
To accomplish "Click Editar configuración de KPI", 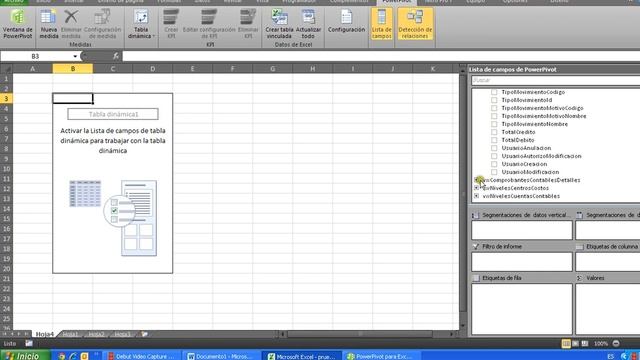I will pyautogui.click(x=209, y=24).
